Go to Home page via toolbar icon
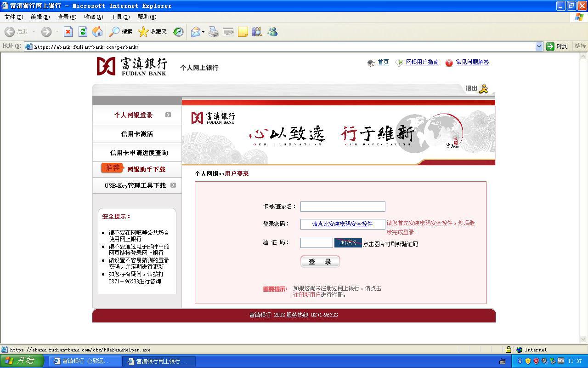The image size is (588, 368). 97,32
